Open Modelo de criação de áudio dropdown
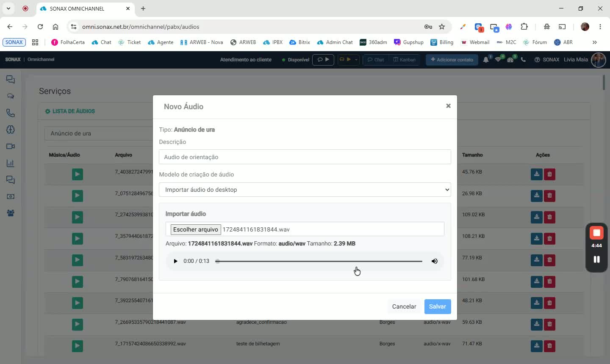Viewport: 610px width, 364px height. (x=305, y=190)
